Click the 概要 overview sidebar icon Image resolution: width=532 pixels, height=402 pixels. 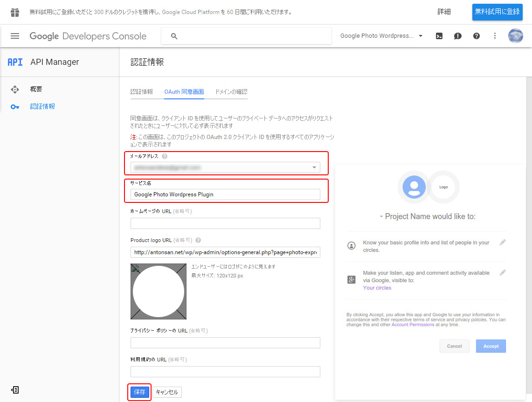(15, 90)
